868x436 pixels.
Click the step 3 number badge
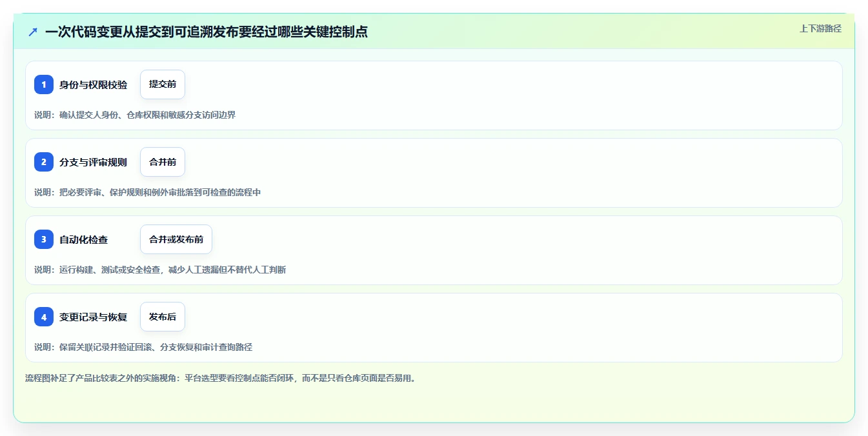(x=44, y=239)
